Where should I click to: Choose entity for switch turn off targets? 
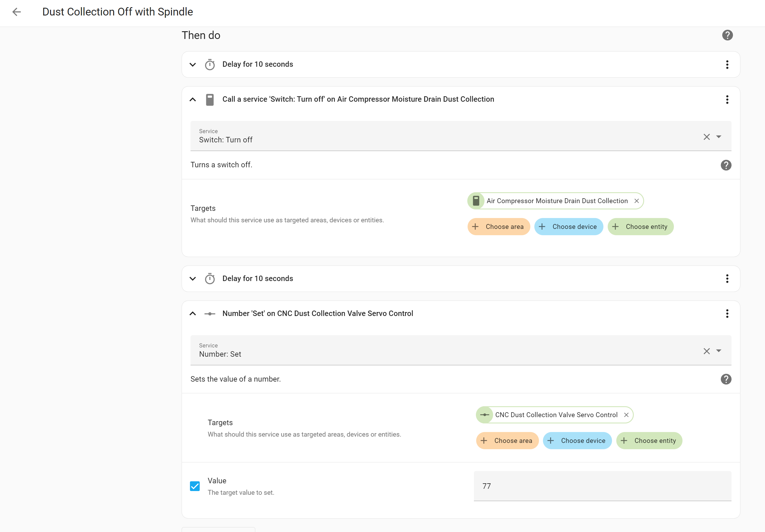coord(640,227)
